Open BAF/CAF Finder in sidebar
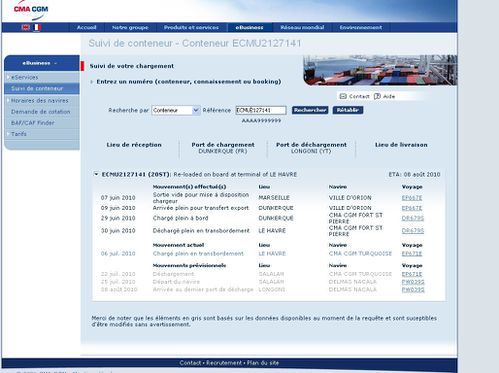The image size is (499, 373). coord(33,123)
